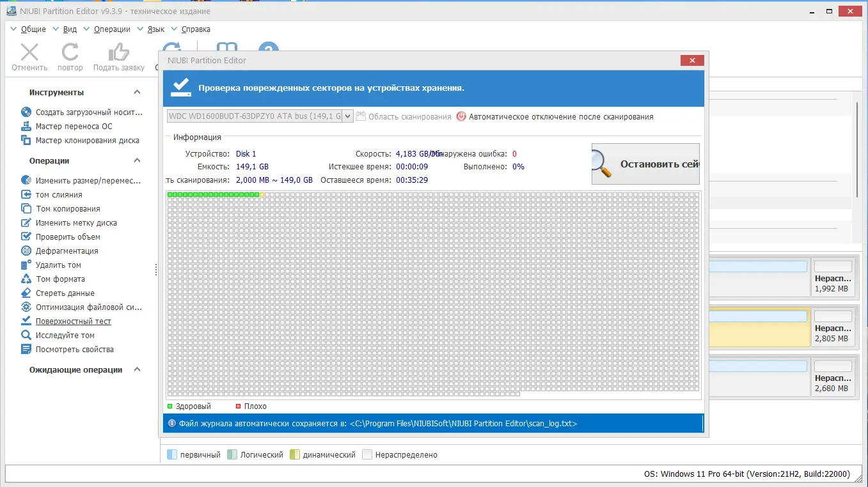Click the elapsed time "00:00:09"
868x487 pixels.
[x=412, y=167]
